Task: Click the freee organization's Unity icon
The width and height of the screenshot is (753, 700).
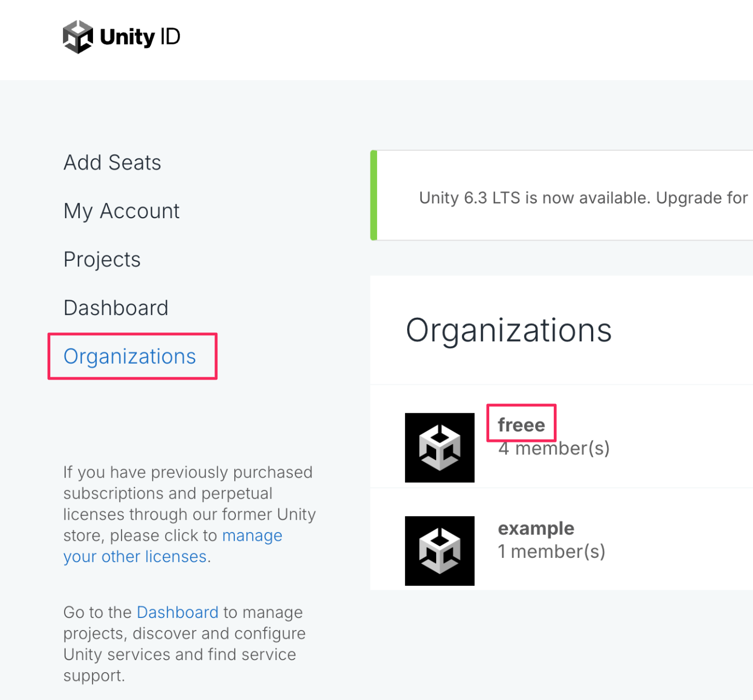Action: click(x=439, y=447)
